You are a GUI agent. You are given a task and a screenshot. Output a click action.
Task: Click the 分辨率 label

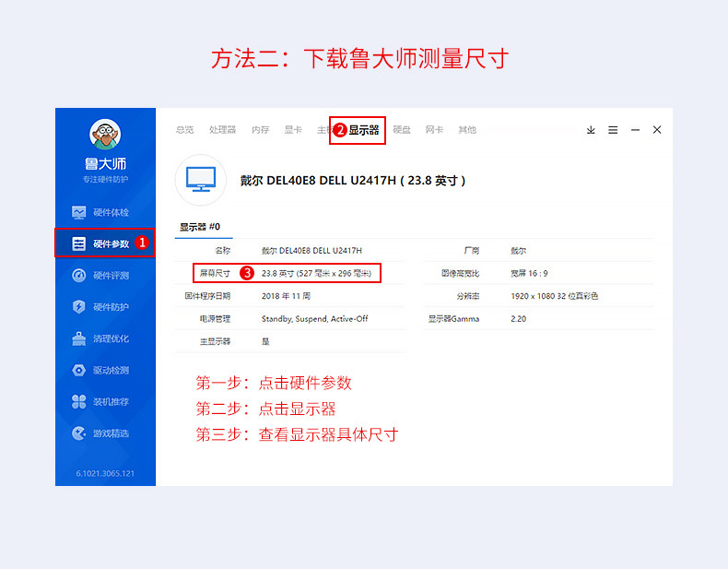point(468,296)
